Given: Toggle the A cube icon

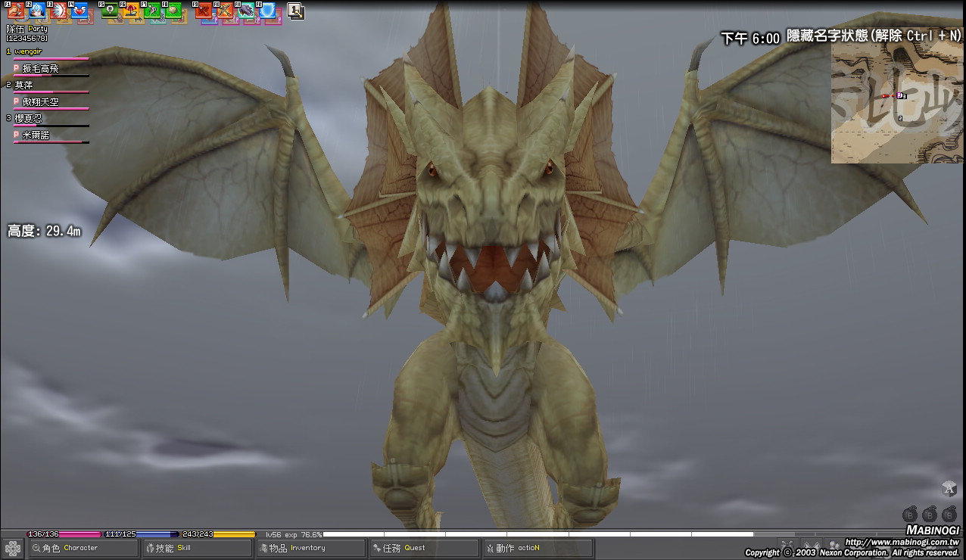Looking at the screenshot, I should click(949, 489).
